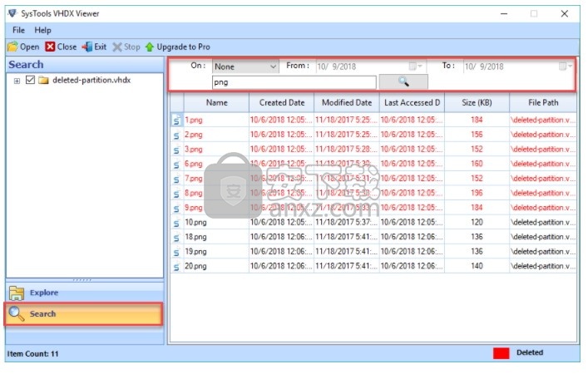Click the Exit toolbar button
The height and width of the screenshot is (374, 588).
tap(94, 47)
